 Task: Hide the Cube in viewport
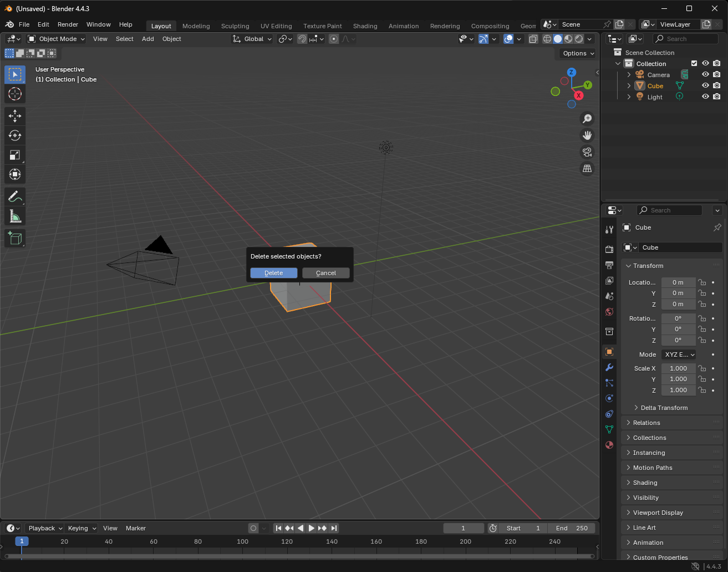pyautogui.click(x=705, y=86)
